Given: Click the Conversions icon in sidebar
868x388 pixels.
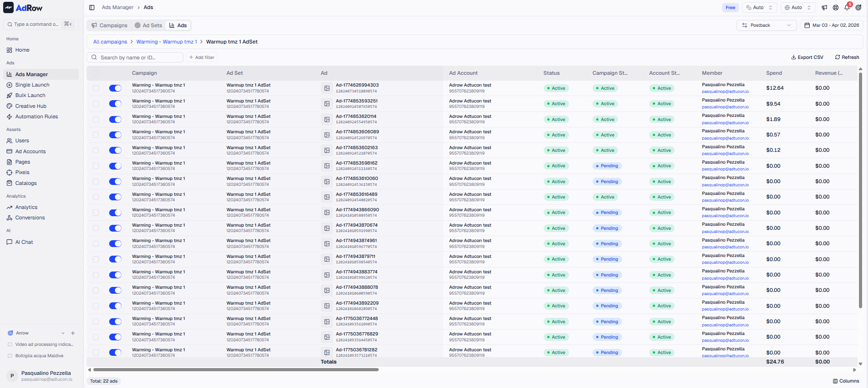Looking at the screenshot, I should [10, 218].
